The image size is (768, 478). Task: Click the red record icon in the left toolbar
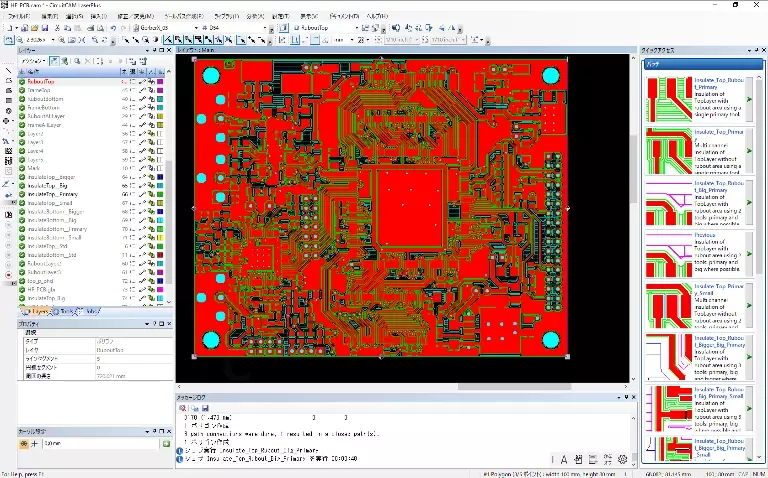click(x=8, y=275)
